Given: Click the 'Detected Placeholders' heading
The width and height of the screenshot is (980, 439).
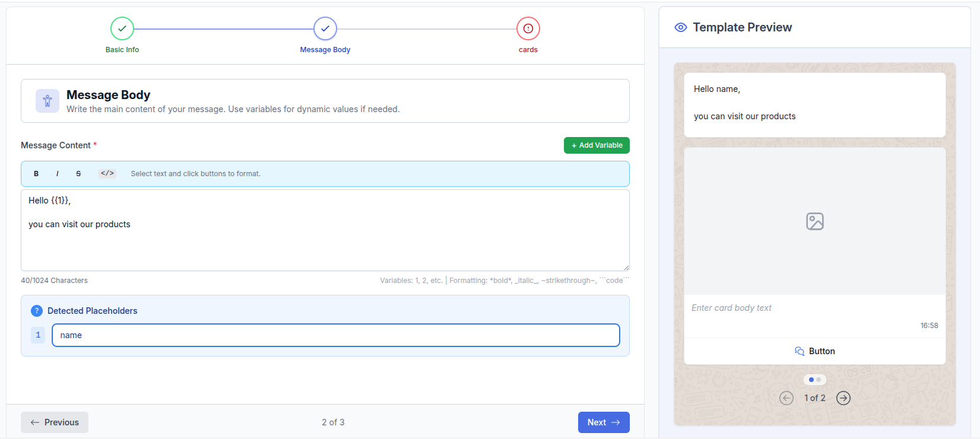Looking at the screenshot, I should 93,311.
